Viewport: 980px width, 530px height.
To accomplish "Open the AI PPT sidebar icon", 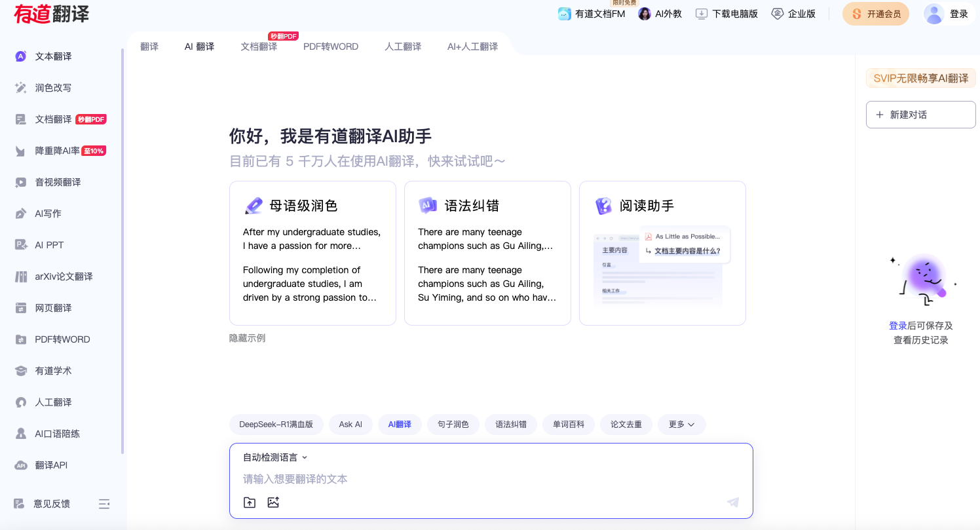I will (21, 245).
